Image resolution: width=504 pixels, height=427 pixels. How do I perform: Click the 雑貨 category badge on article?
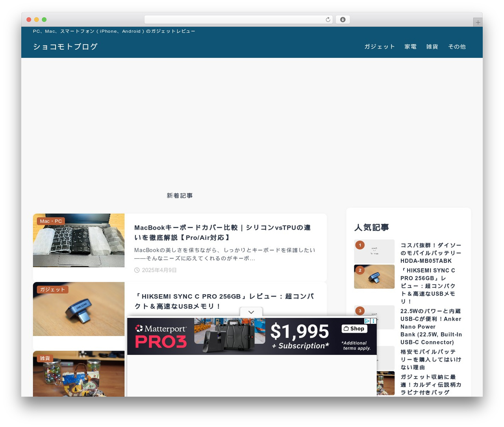[45, 358]
